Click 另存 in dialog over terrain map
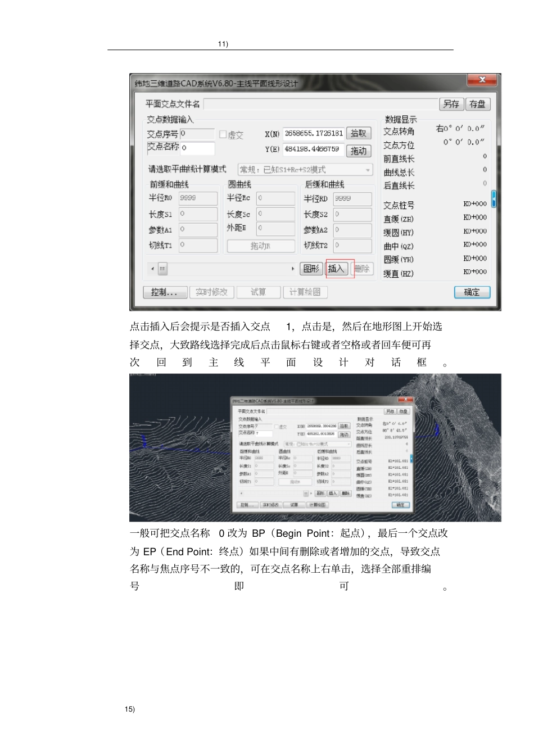Image resolution: width=534 pixels, height=756 pixels. click(390, 411)
